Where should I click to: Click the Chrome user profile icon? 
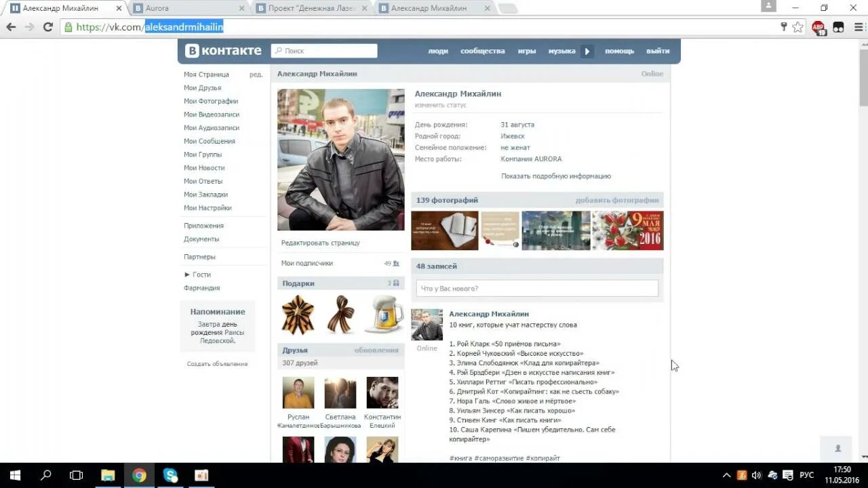click(x=768, y=6)
